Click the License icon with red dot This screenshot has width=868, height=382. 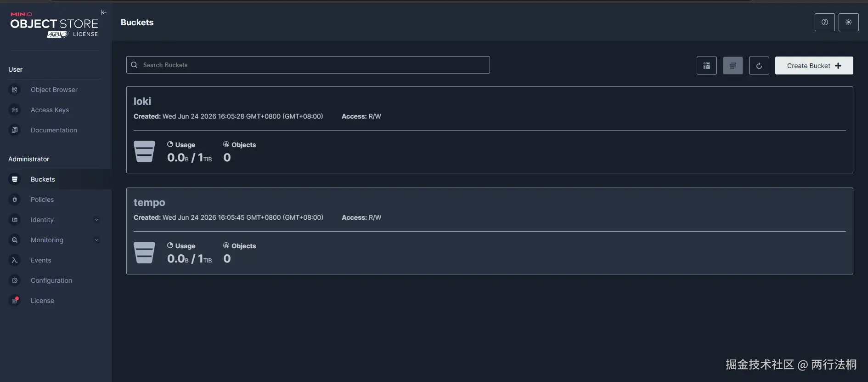click(x=15, y=301)
